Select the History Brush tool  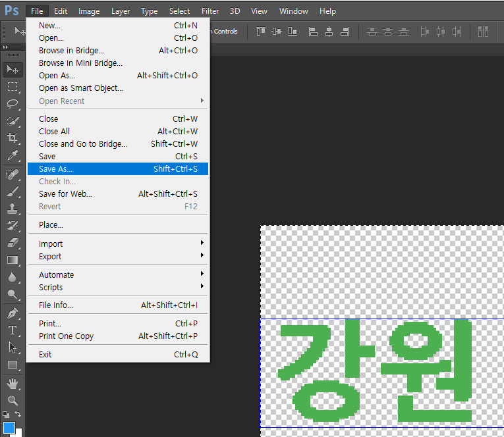[x=13, y=226]
